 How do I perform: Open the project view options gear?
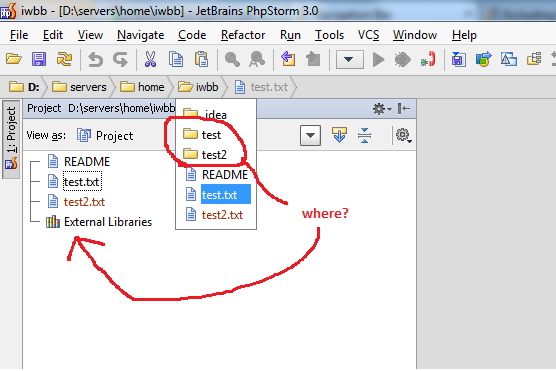click(x=403, y=135)
